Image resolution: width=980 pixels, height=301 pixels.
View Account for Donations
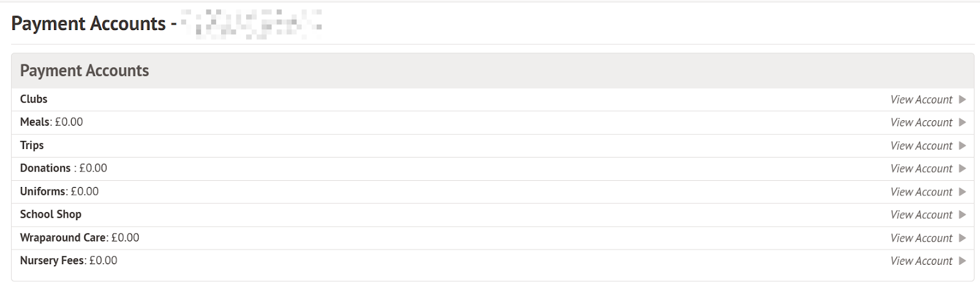tap(921, 169)
